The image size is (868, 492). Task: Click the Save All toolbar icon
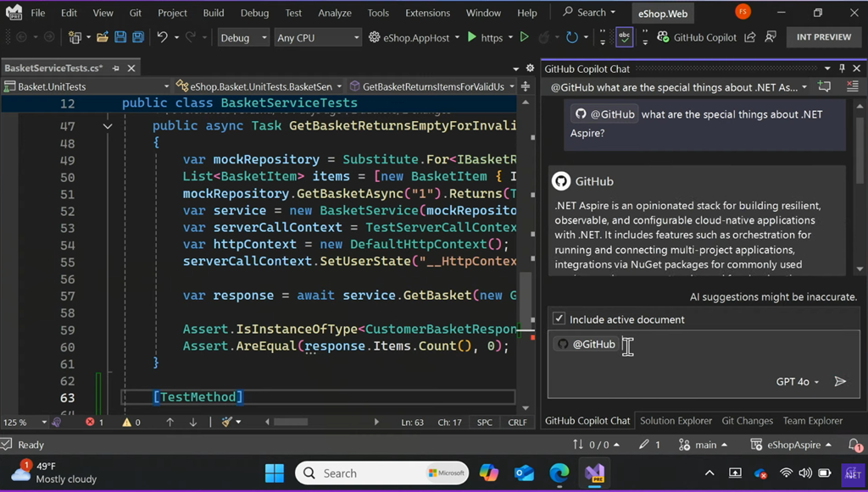[136, 37]
